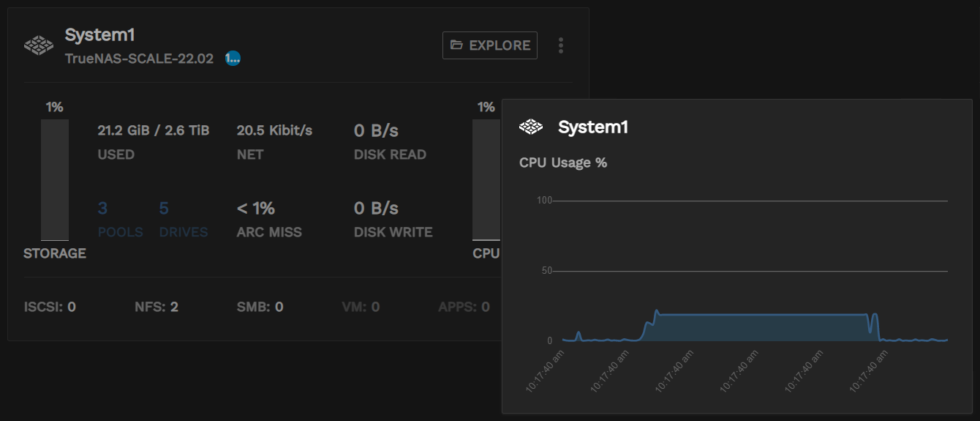Click the folder icon inside EXPLORE

(456, 45)
